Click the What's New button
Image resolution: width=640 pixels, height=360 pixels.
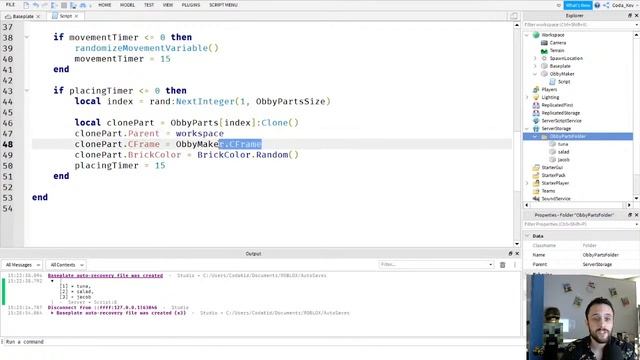[x=578, y=5]
